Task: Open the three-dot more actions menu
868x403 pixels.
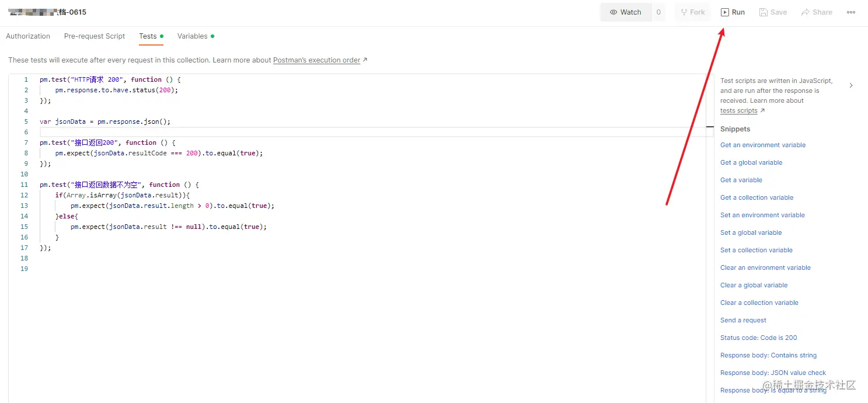Action: pyautogui.click(x=851, y=12)
